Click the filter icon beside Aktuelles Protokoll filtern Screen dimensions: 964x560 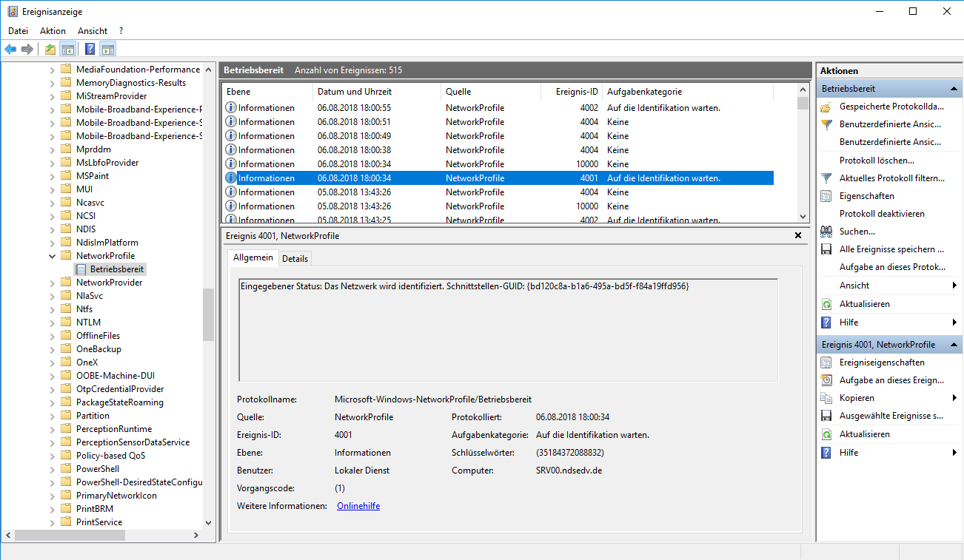(x=826, y=178)
